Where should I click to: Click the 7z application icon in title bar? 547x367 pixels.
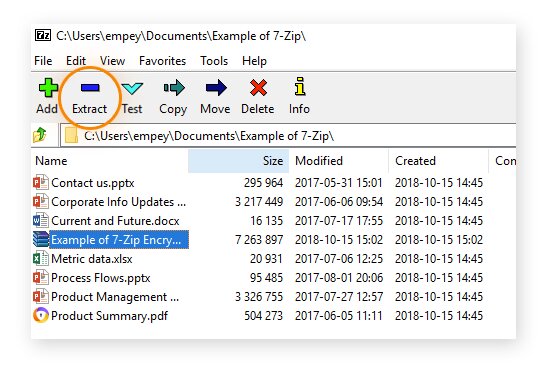[x=43, y=35]
